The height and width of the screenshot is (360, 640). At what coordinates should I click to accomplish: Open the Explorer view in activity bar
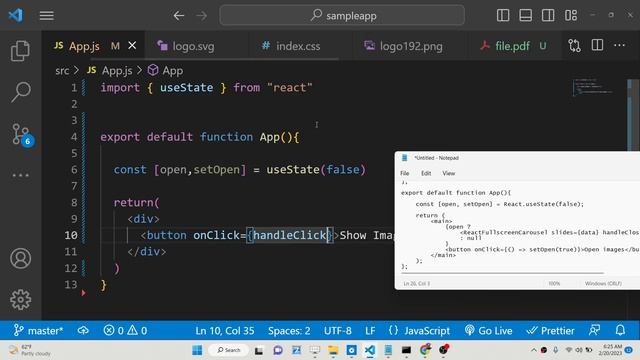(x=20, y=51)
